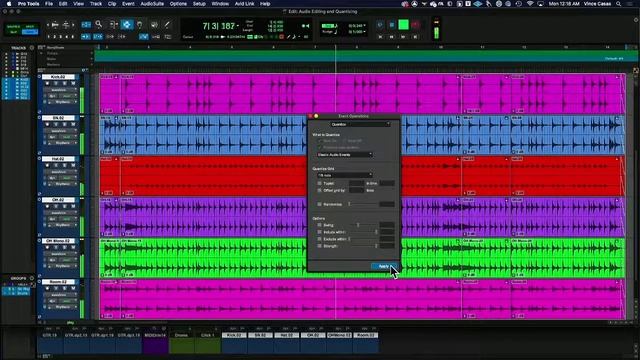Image resolution: width=640 pixels, height=360 pixels.
Task: Open the Hat.02 track view selector dropdown
Action: click(x=60, y=172)
